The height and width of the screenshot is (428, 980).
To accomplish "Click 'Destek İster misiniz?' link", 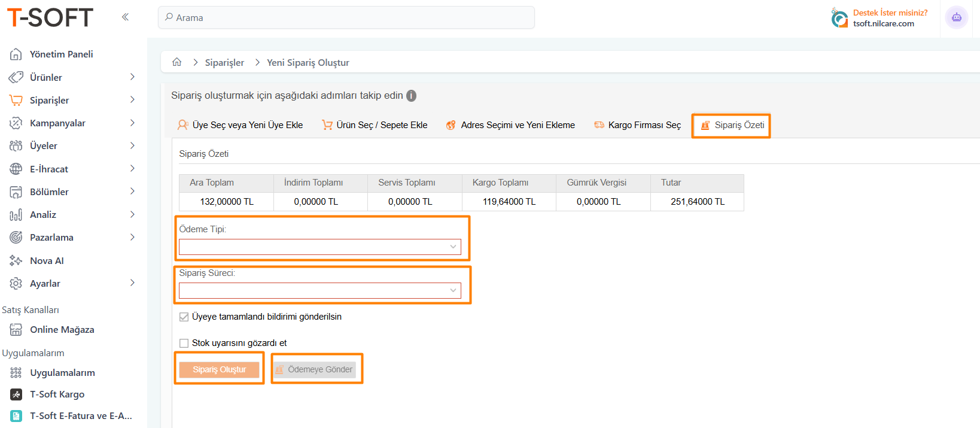I will (890, 13).
